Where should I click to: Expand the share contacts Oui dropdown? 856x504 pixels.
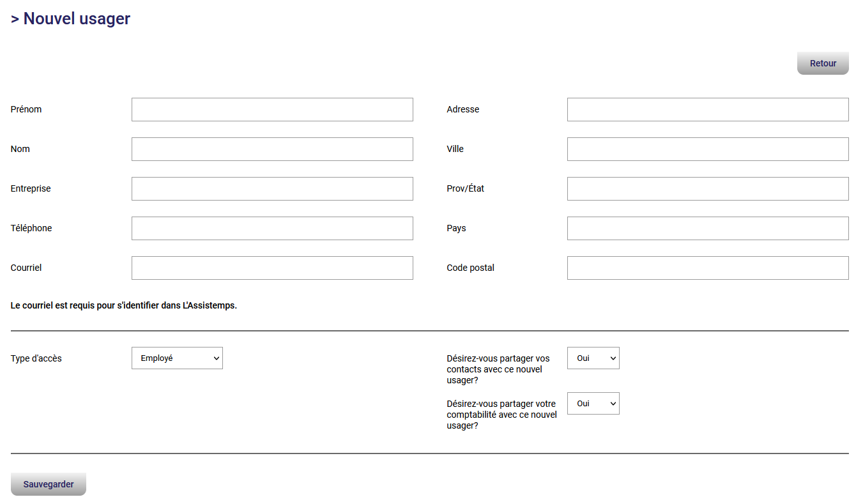(x=593, y=358)
